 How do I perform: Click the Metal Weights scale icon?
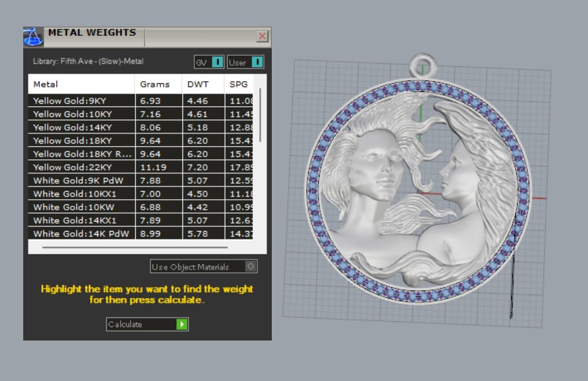pos(33,37)
